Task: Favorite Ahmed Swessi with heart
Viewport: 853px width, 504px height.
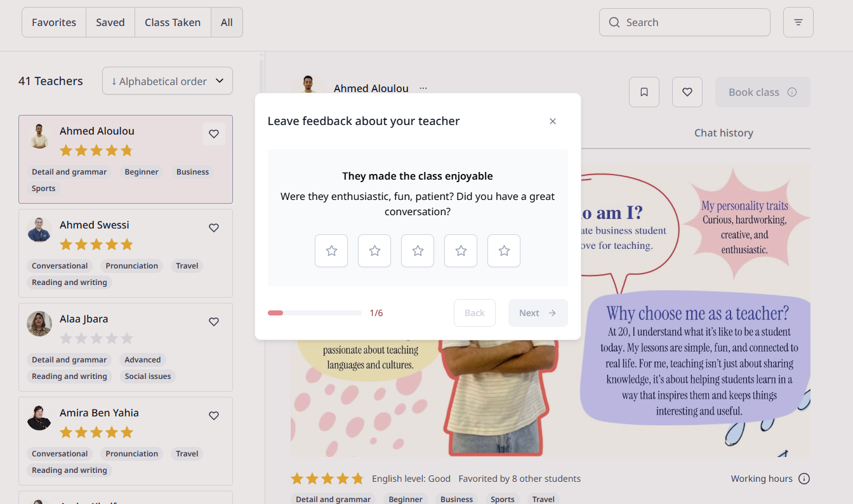Action: (x=214, y=228)
